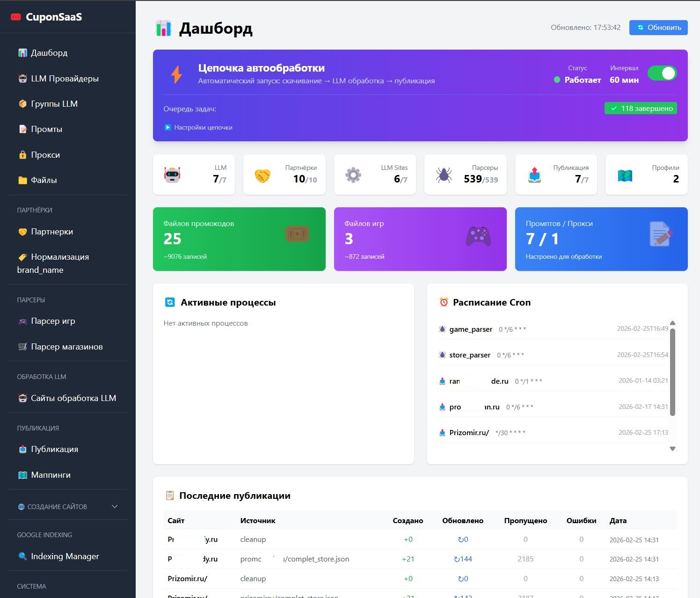Image resolution: width=700 pixels, height=598 pixels.
Task: Click the handshake icon on Партнёрки card
Action: tap(262, 175)
